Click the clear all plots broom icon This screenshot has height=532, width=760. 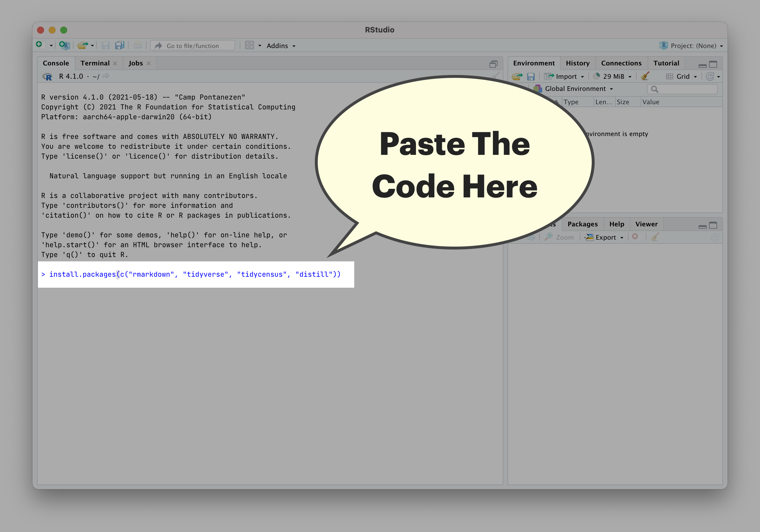[x=655, y=237]
